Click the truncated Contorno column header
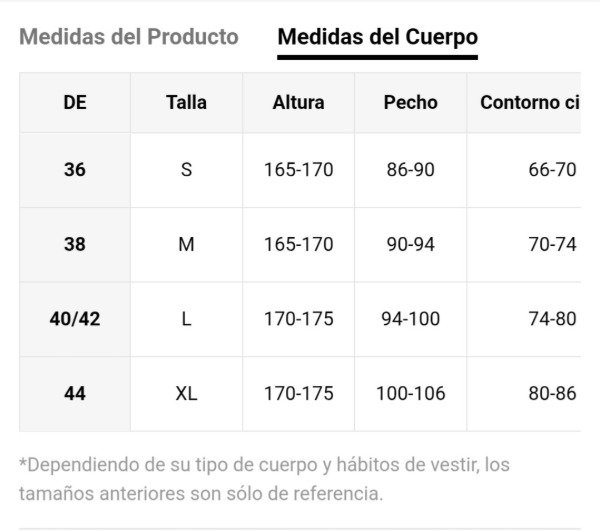 (530, 102)
